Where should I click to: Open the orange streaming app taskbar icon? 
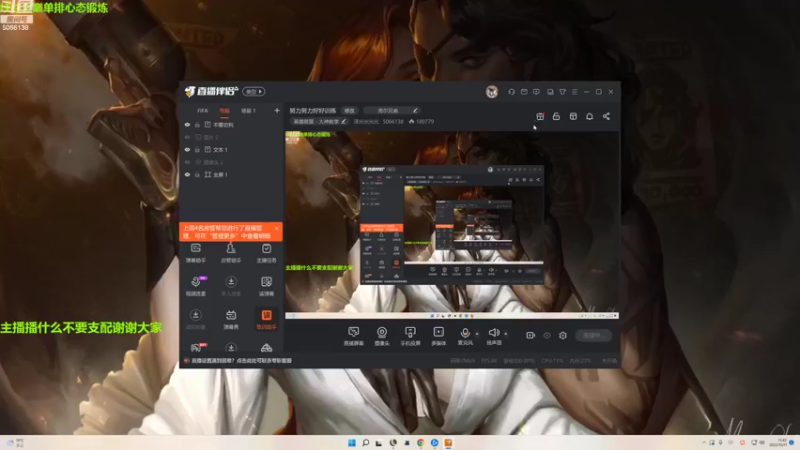click(448, 443)
